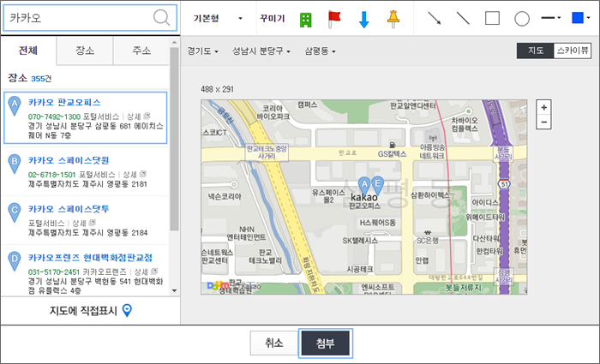Click map pin A on the map

point(364,186)
